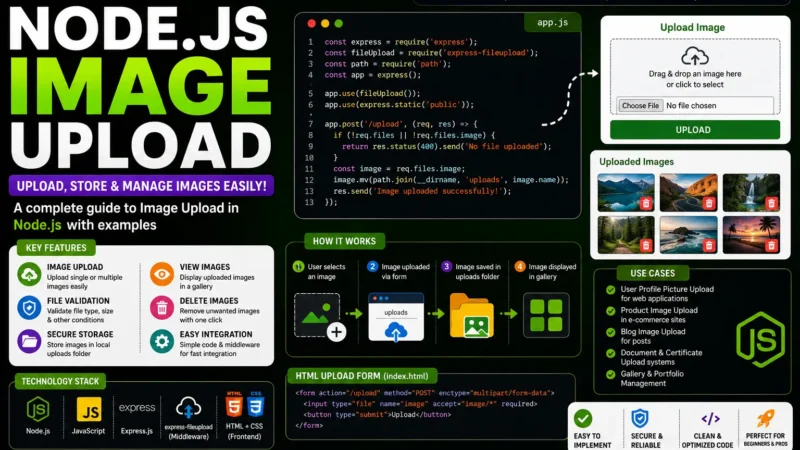This screenshot has width=800, height=450.
Task: Click the 'Drag & drop an image here' text
Action: (695, 74)
